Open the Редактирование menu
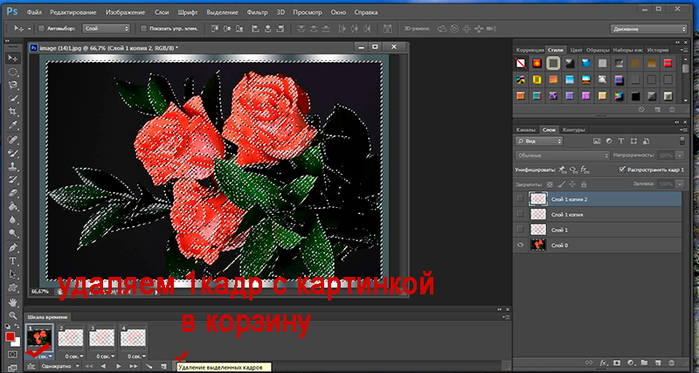699x373 pixels. [74, 12]
